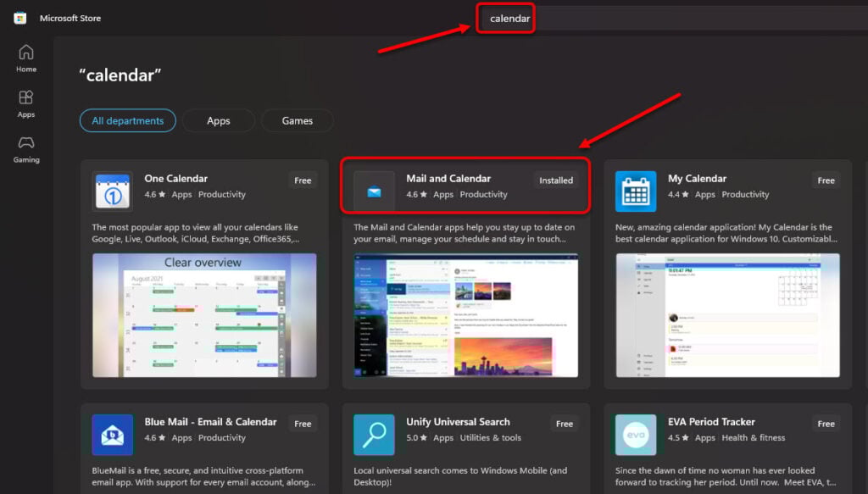Click the Mail and Calendar app icon
The image size is (868, 494).
point(374,191)
